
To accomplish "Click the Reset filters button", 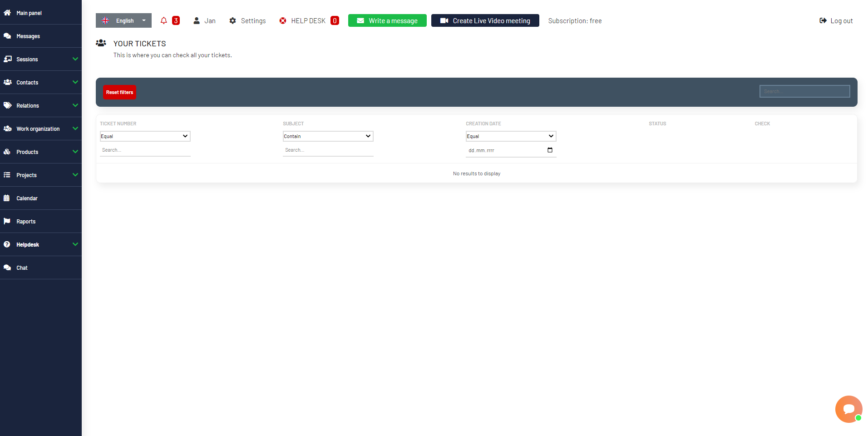I will (x=119, y=92).
